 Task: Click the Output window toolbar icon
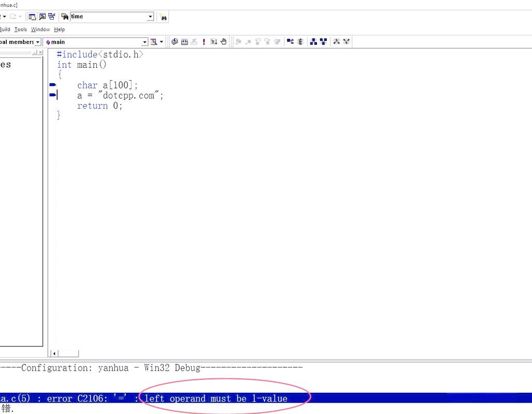coord(42,17)
